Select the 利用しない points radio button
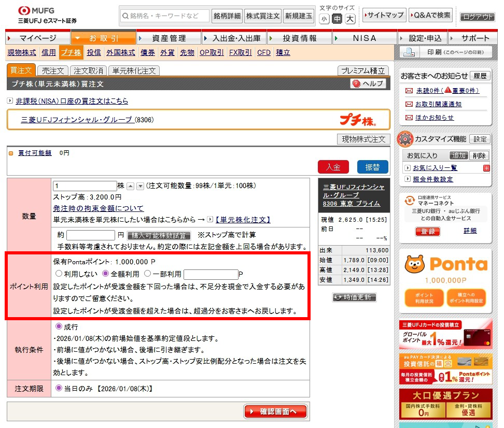The image size is (504, 428). pyautogui.click(x=59, y=274)
